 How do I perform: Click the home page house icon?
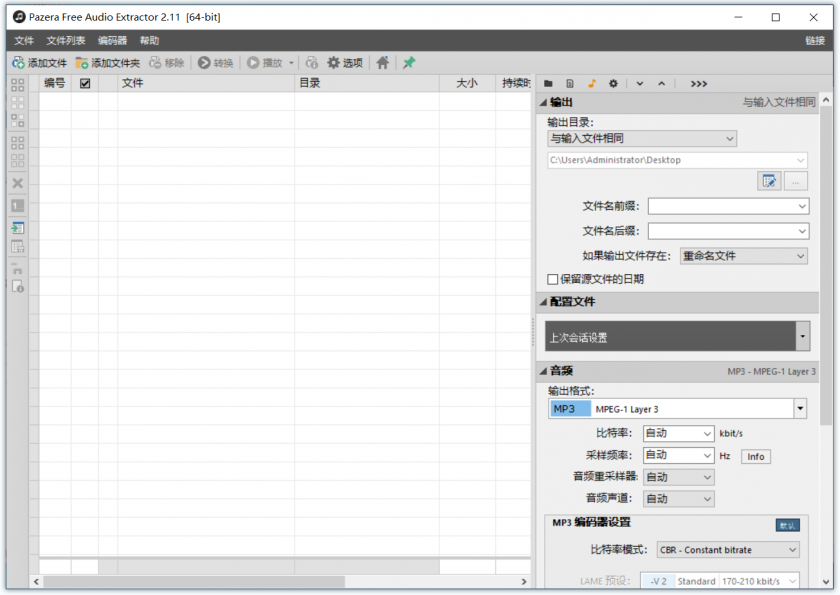(x=382, y=63)
